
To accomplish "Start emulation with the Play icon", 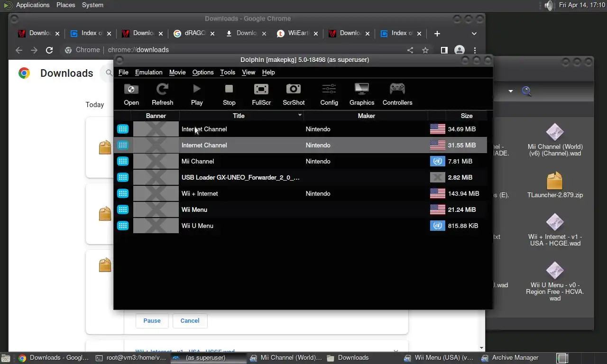I will (197, 94).
